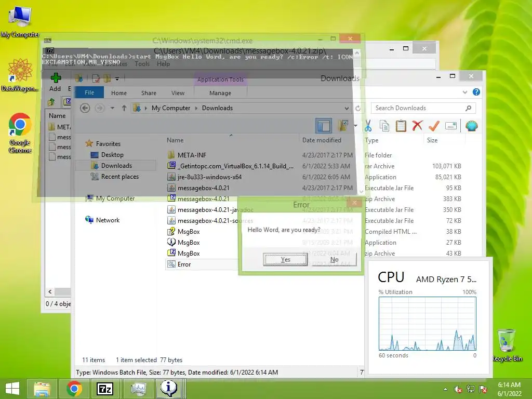The image size is (532, 399).
Task: Open the File tab in Explorer ribbon
Action: pyautogui.click(x=89, y=92)
